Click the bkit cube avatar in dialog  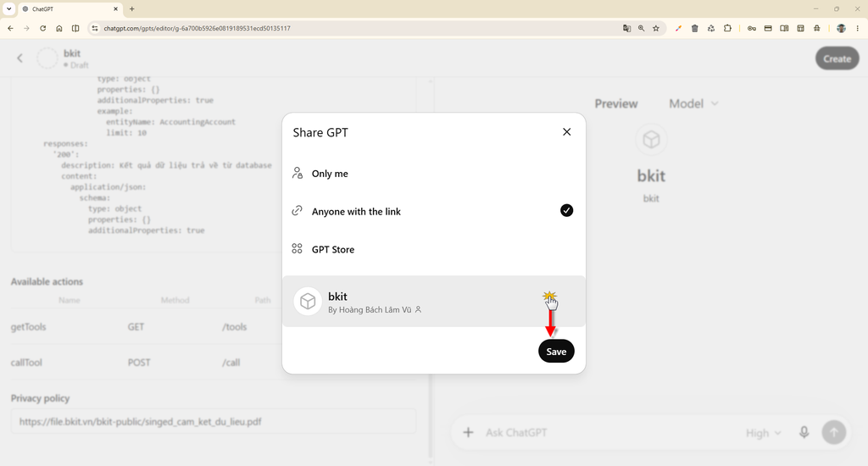(x=307, y=301)
